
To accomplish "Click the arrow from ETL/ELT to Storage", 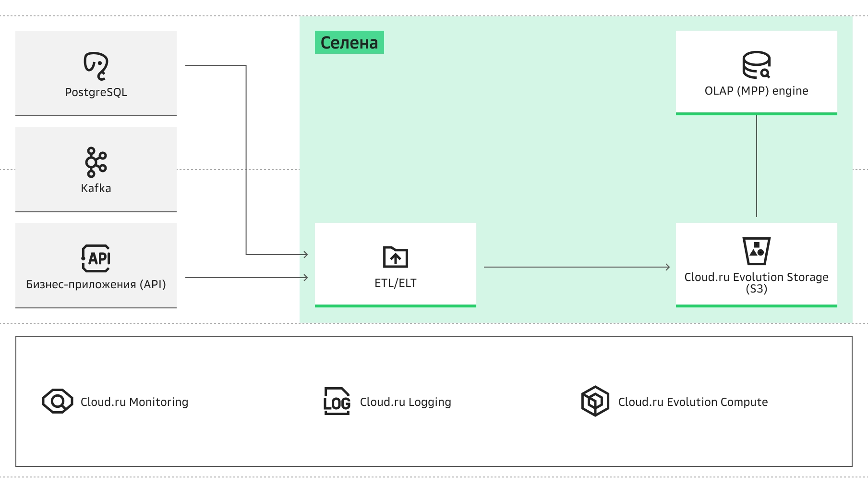I will click(577, 267).
